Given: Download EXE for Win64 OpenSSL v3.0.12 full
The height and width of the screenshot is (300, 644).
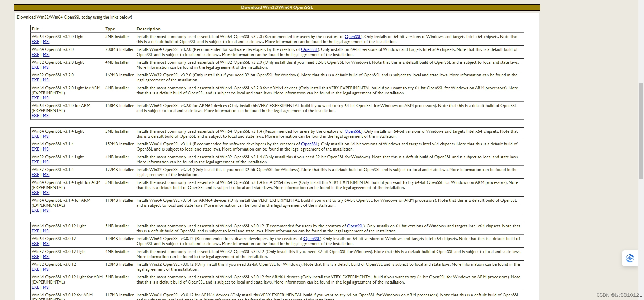Looking at the screenshot, I should [x=35, y=244].
